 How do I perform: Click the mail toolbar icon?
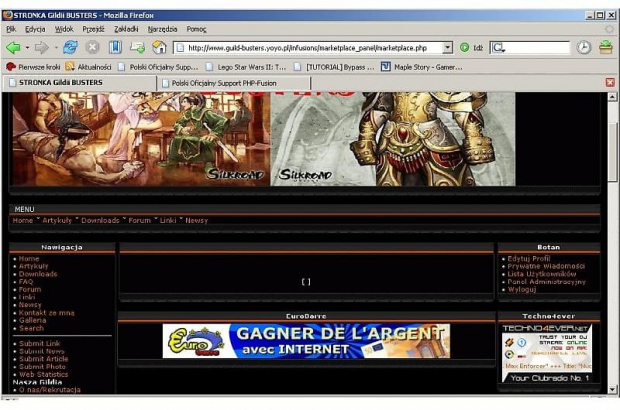tap(137, 47)
